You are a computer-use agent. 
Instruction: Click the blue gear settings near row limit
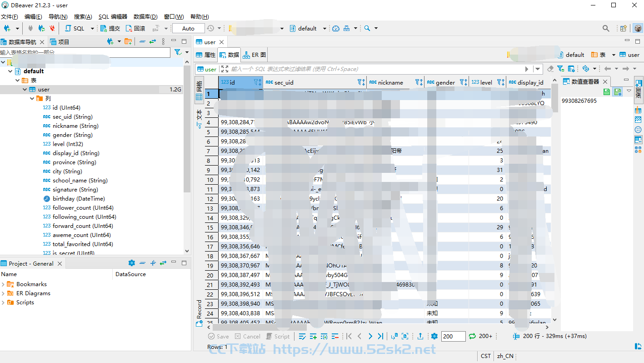click(x=434, y=336)
